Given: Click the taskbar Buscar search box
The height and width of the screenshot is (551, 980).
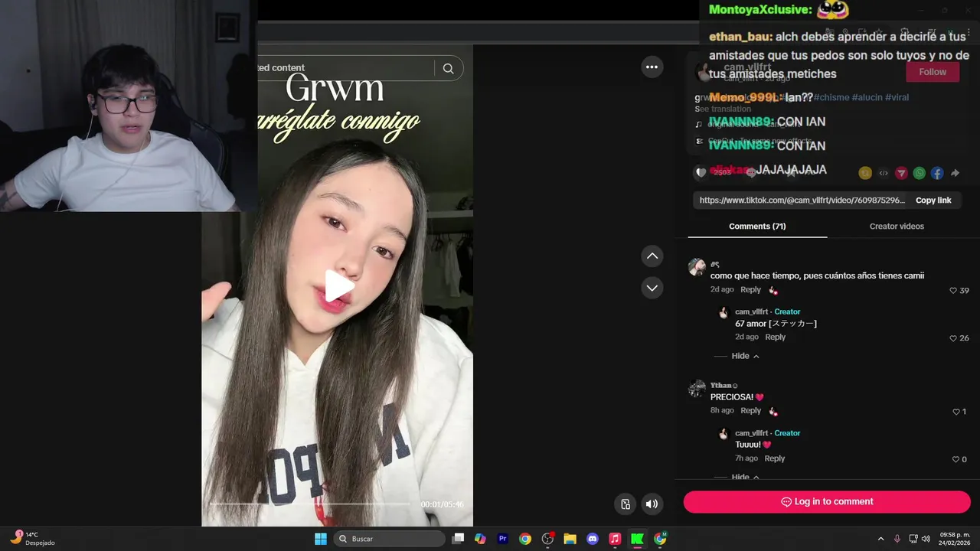Looking at the screenshot, I should 390,539.
